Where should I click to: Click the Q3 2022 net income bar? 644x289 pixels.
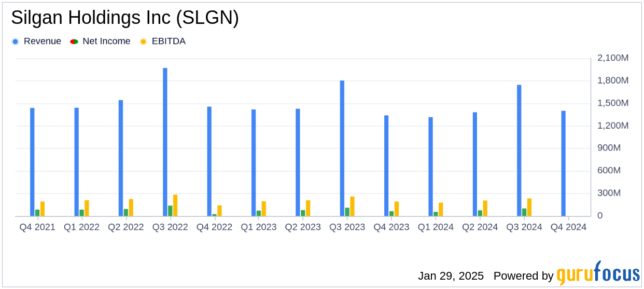170,211
